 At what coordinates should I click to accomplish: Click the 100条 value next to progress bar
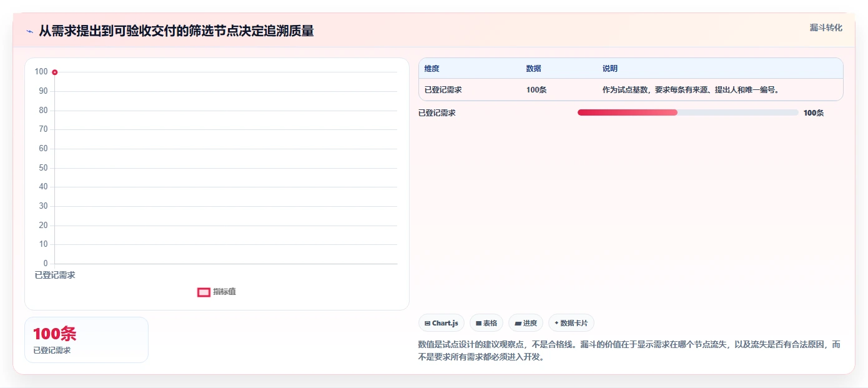coord(814,113)
